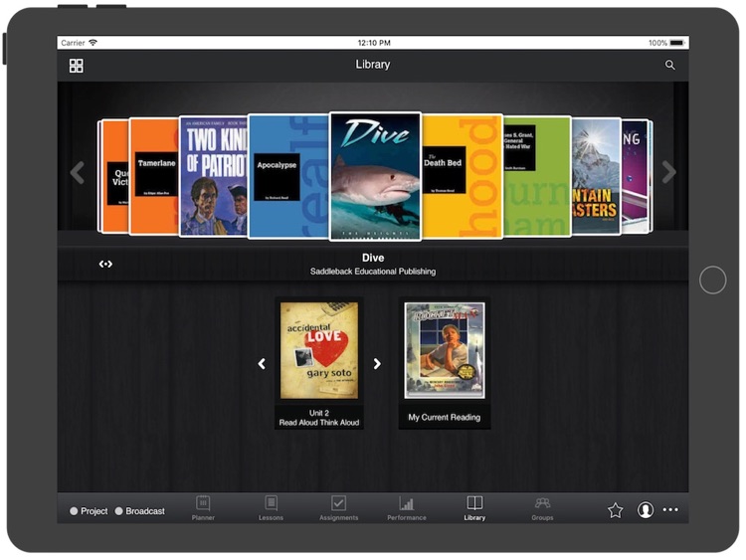The image size is (746, 560).
Task: Advance carousel with right chevron
Action: pyautogui.click(x=669, y=172)
